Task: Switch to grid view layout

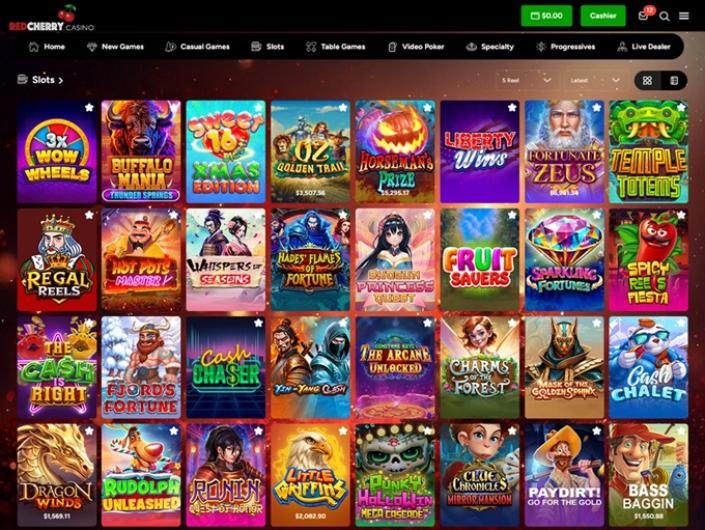Action: point(647,80)
